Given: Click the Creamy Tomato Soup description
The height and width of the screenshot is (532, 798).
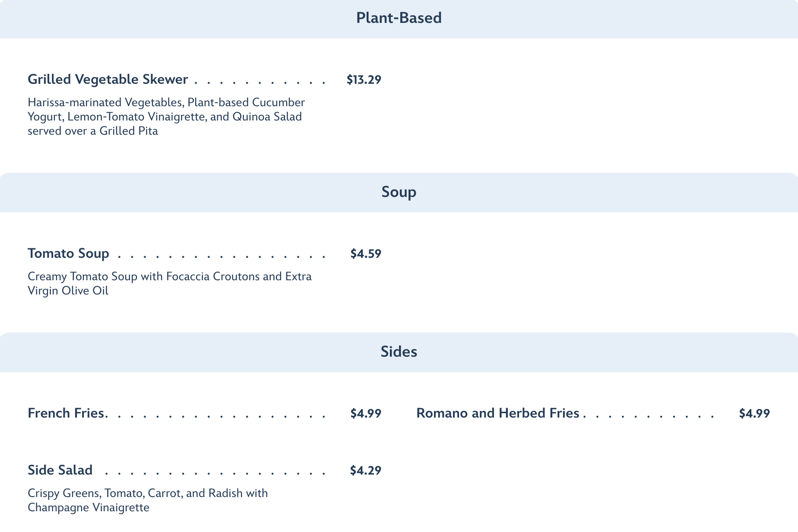Looking at the screenshot, I should coord(169,283).
